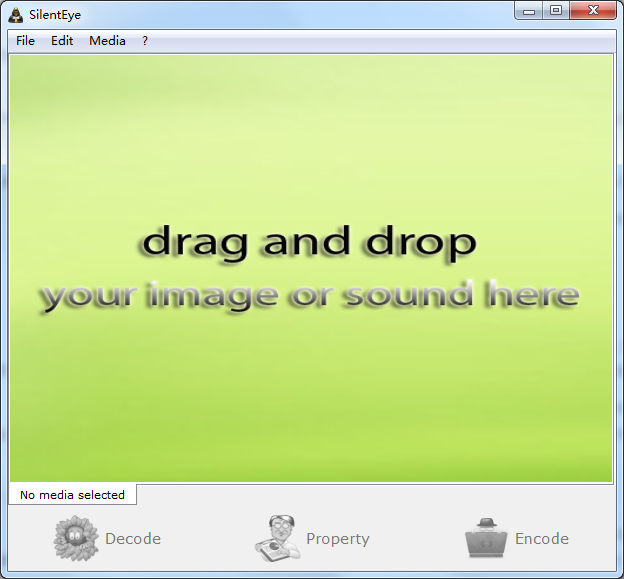
Task: Click the Property photographer icon
Action: (277, 538)
